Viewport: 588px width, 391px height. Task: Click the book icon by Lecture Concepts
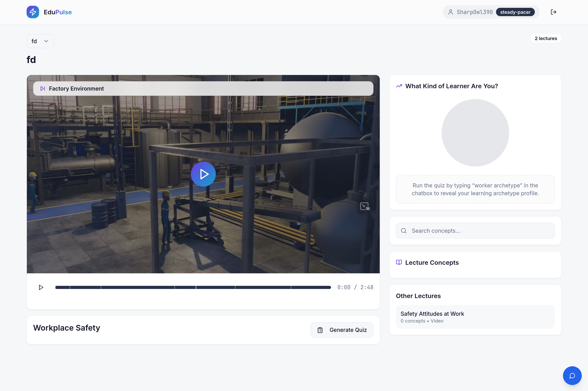click(x=399, y=262)
